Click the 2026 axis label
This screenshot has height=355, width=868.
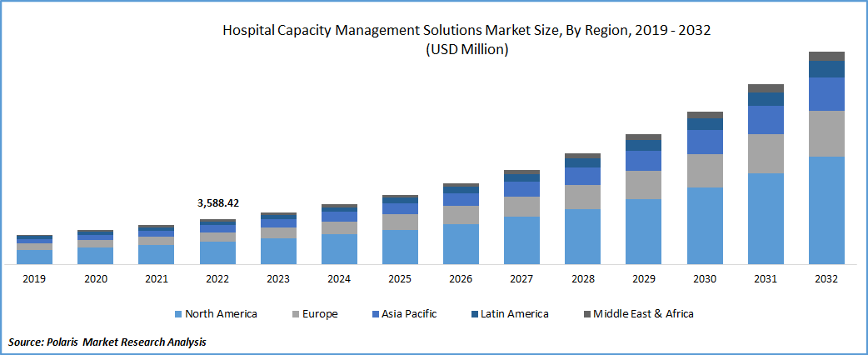(461, 279)
